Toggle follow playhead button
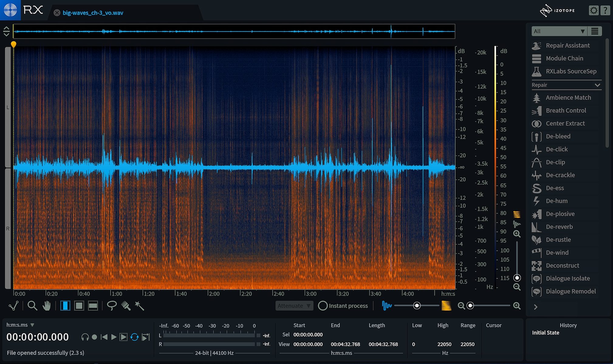 tap(146, 337)
